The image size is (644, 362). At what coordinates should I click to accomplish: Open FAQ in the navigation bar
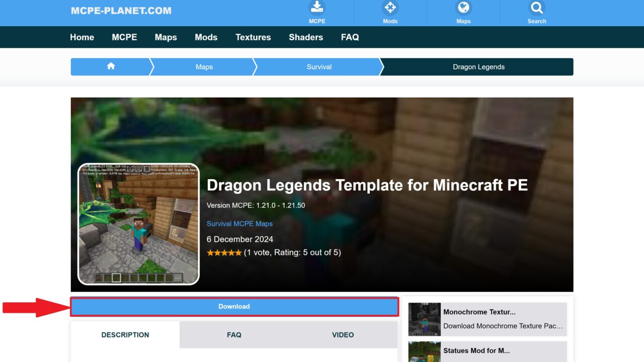point(350,37)
